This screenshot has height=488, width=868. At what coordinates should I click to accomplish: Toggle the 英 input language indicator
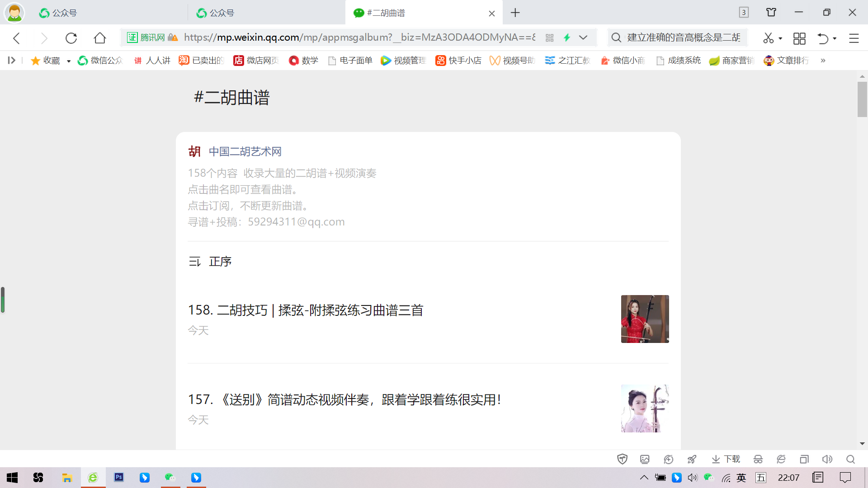(741, 478)
